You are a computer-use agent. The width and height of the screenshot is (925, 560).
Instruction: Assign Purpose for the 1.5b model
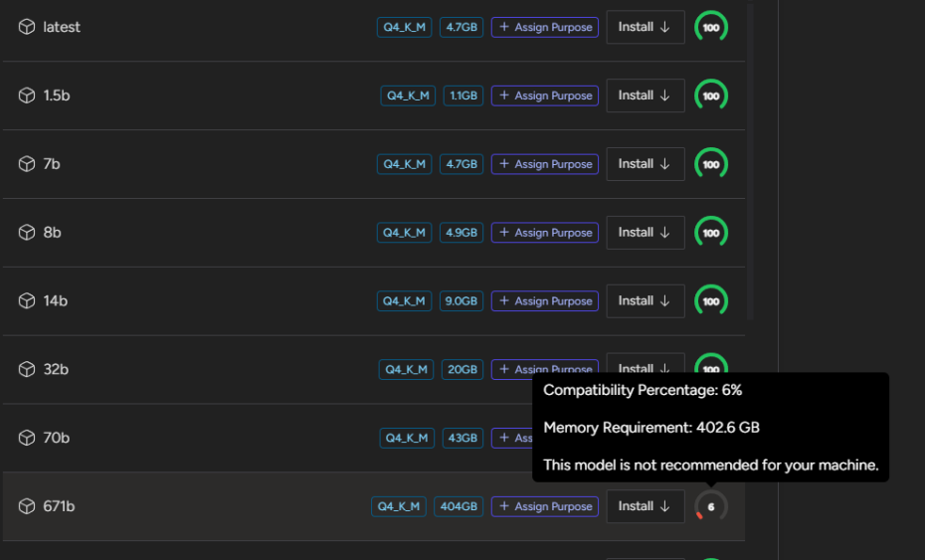(x=545, y=95)
